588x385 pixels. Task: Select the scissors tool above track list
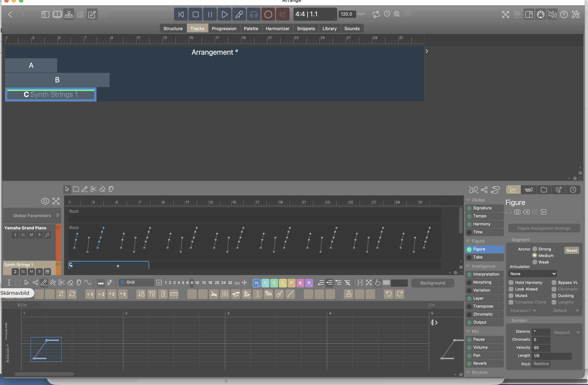pos(93,189)
